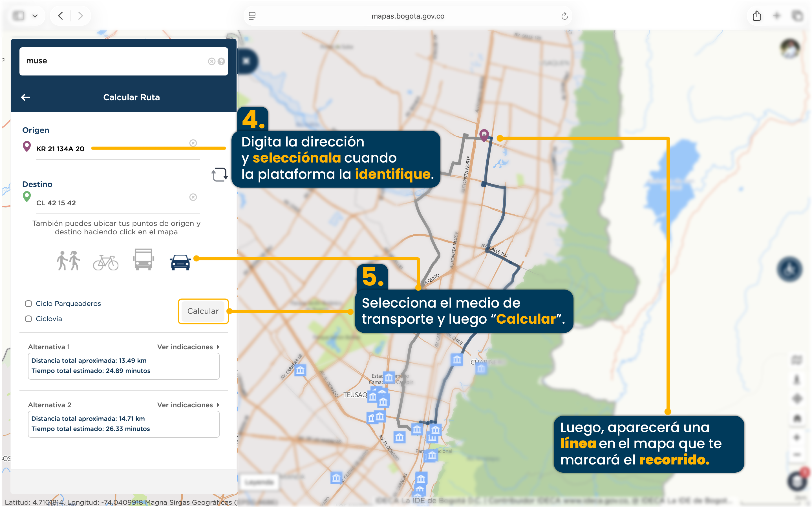812x507 pixels.
Task: Select the car transport mode icon
Action: coord(180,262)
